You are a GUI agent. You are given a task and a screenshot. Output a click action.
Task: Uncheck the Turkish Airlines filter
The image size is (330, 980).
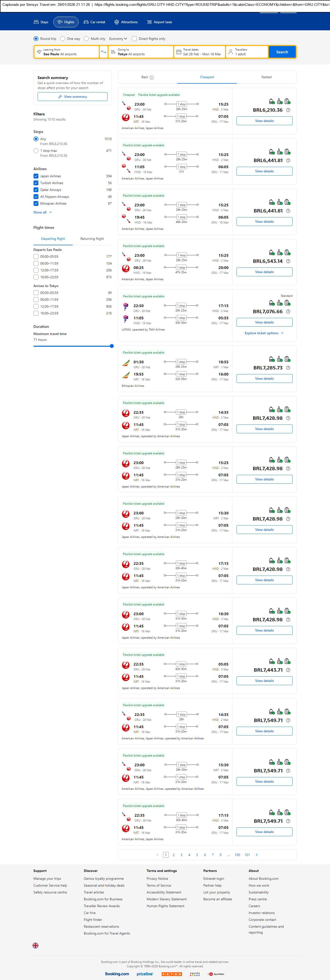point(36,183)
